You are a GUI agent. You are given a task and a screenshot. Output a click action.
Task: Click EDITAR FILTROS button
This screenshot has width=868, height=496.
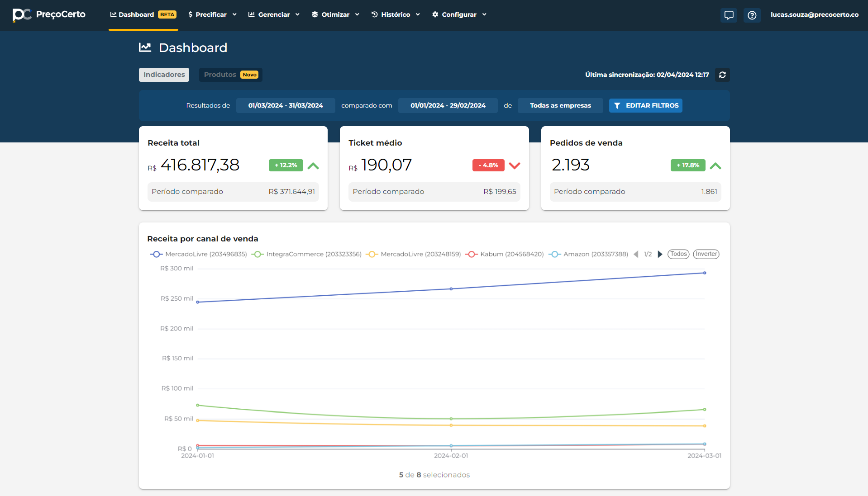coord(646,105)
